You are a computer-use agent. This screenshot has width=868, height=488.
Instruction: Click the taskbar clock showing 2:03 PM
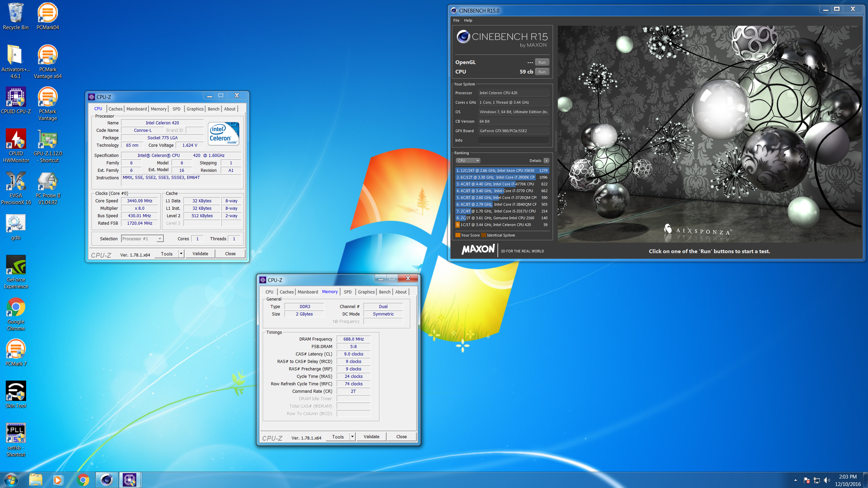tap(848, 480)
